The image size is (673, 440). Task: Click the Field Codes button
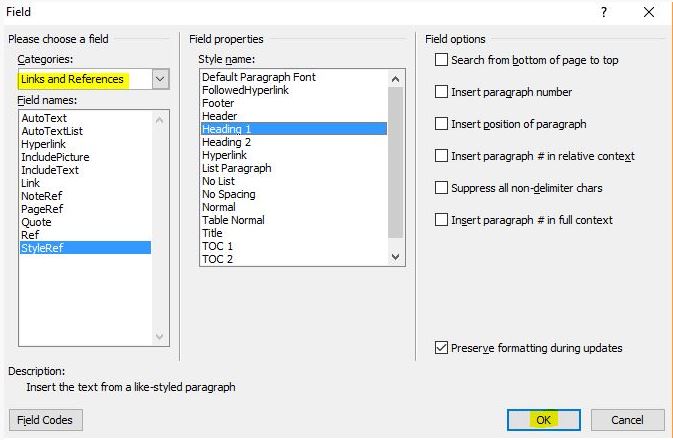[45, 420]
